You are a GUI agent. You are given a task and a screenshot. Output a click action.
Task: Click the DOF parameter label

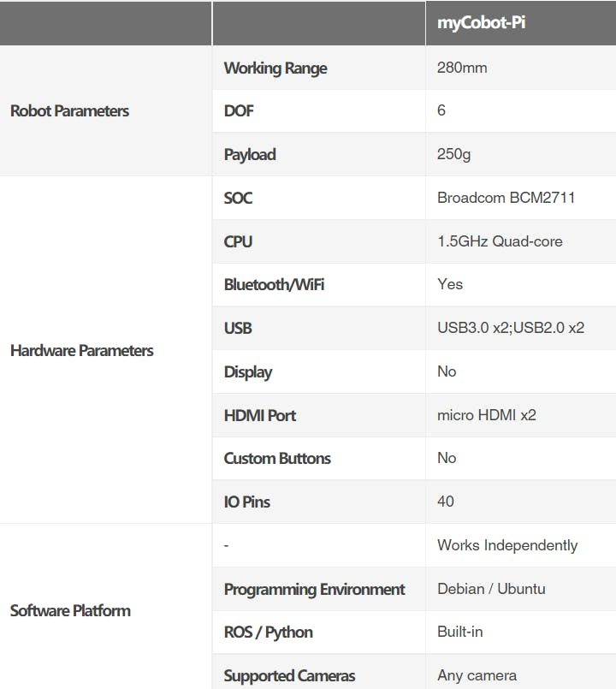tap(239, 111)
